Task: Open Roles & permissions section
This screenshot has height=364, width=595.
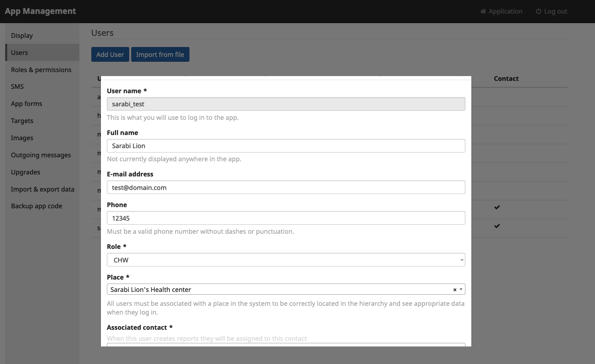Action: tap(41, 69)
